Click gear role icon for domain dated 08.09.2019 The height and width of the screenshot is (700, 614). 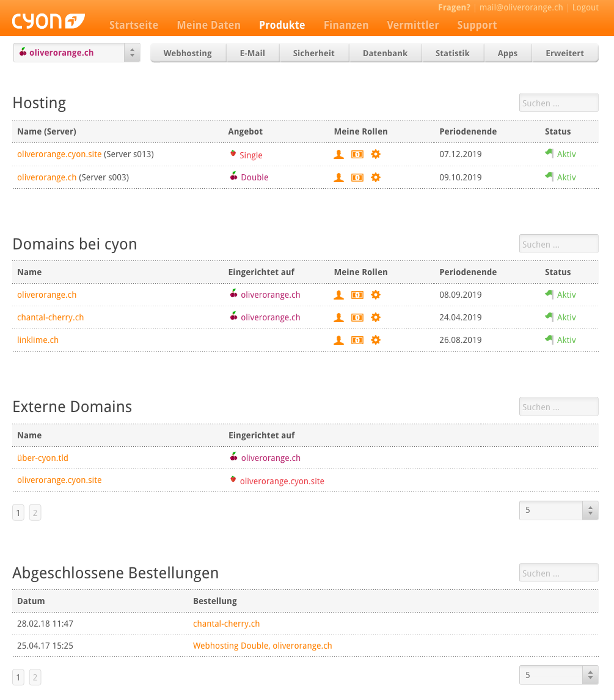point(376,295)
